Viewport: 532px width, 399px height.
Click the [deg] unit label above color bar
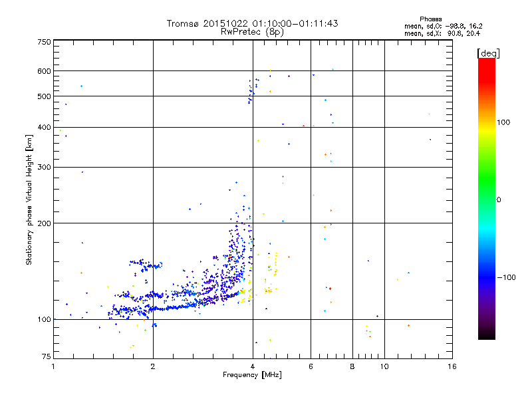(x=488, y=54)
